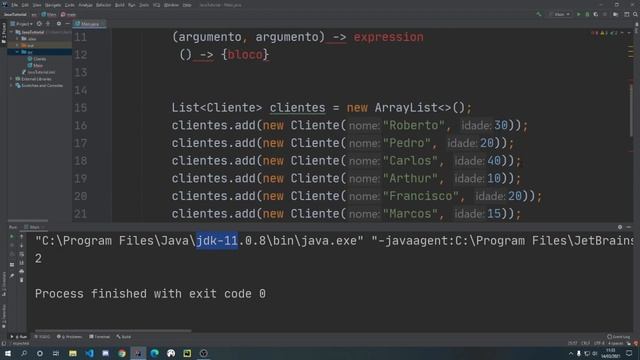
Task: Open OBS Studio from the taskbar
Action: pos(204,353)
